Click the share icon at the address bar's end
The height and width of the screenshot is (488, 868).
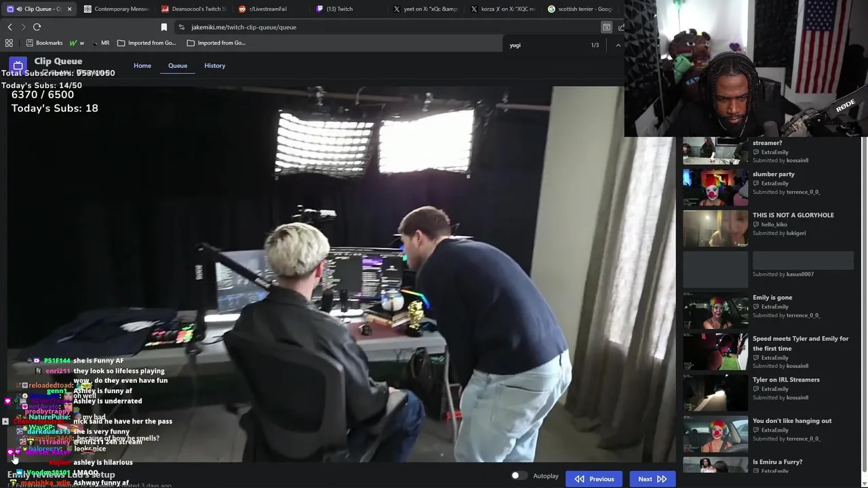(620, 27)
